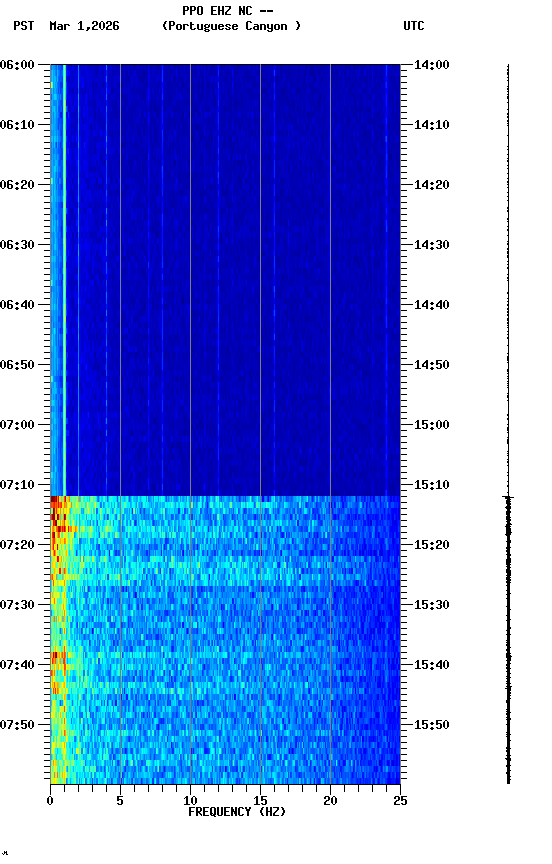This screenshot has width=552, height=864.
Task: Click the 07:30 PST time label
Action: coord(17,605)
